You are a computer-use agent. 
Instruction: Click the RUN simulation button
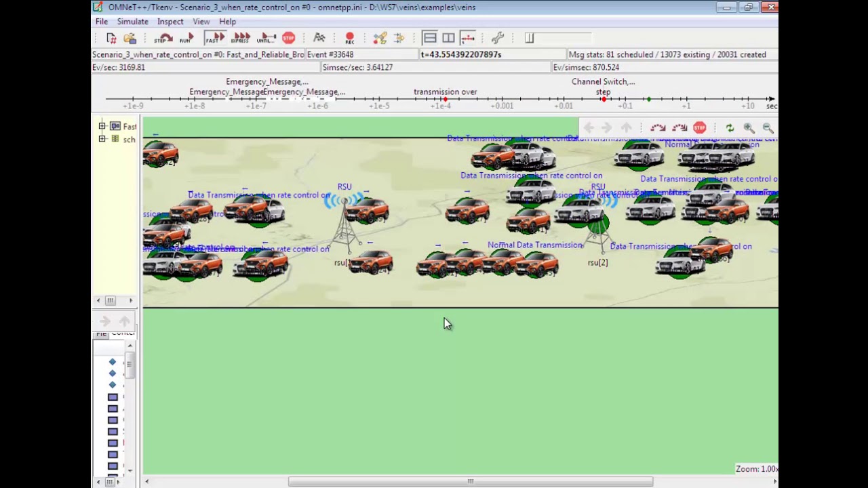click(x=185, y=39)
